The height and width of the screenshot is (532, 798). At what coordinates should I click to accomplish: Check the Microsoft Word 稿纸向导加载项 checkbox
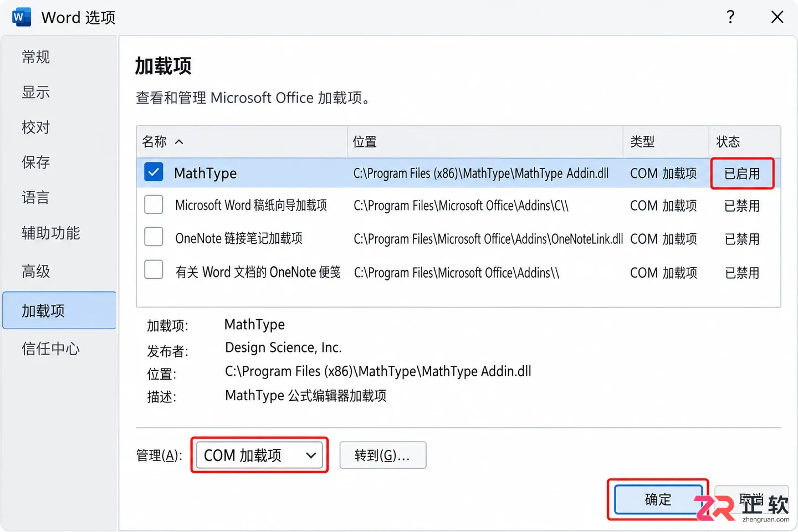click(x=154, y=204)
